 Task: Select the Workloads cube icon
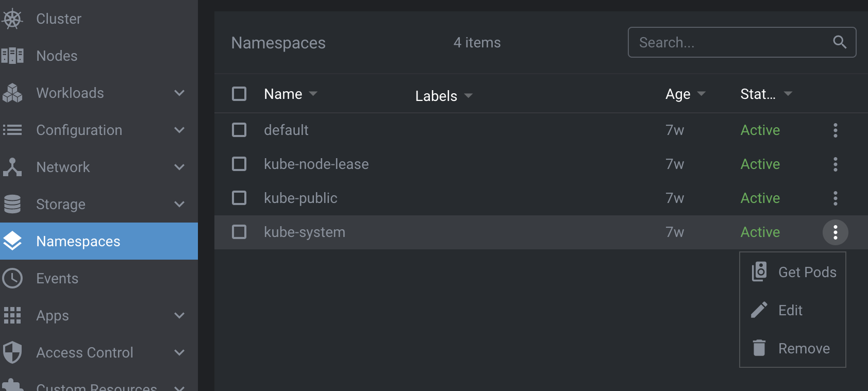(x=13, y=93)
